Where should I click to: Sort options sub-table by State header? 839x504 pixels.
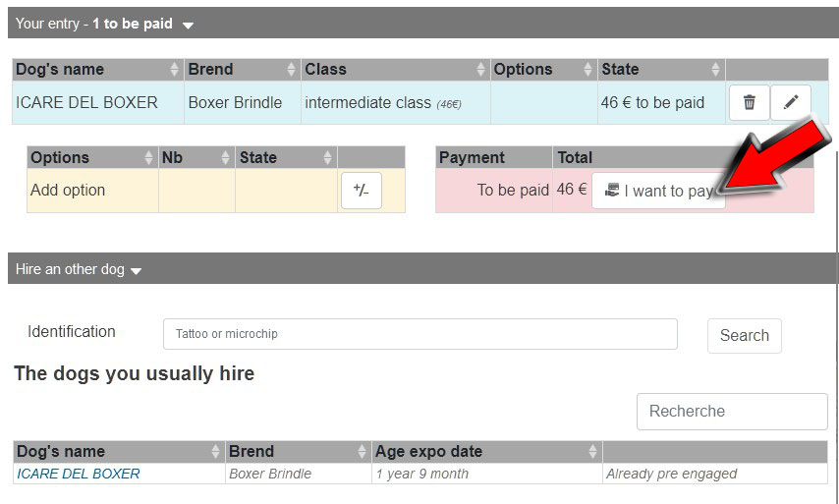pos(286,157)
